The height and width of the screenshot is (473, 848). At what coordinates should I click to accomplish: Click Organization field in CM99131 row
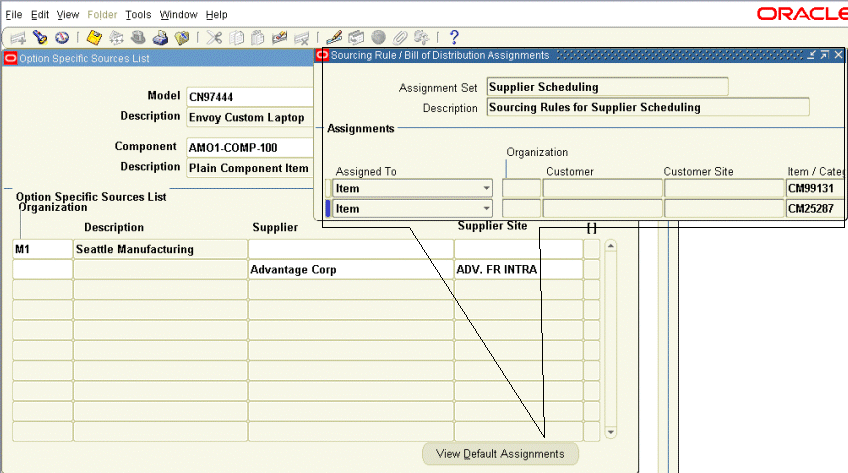click(521, 188)
